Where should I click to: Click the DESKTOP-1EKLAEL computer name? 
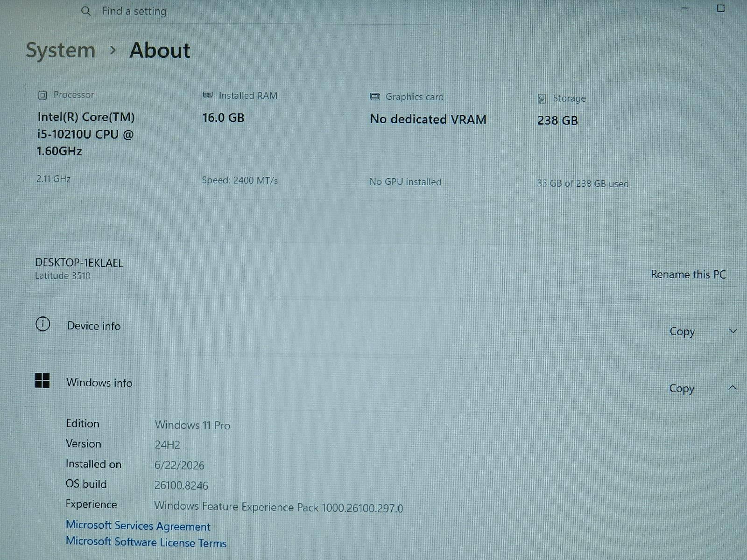(x=79, y=263)
